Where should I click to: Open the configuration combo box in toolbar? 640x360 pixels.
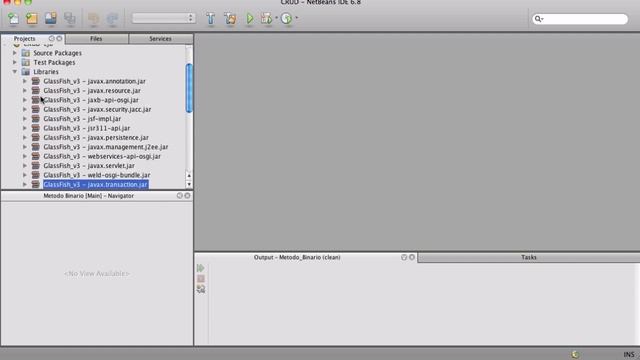click(x=163, y=18)
